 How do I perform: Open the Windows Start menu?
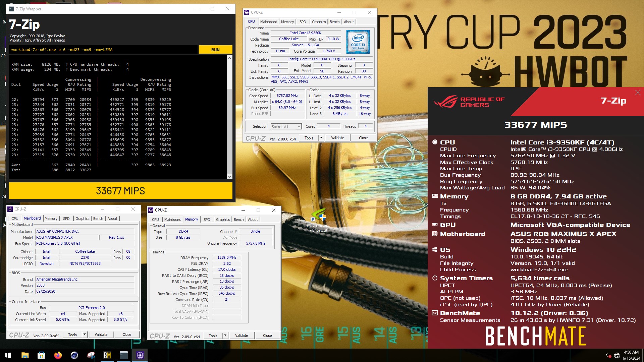point(8,355)
